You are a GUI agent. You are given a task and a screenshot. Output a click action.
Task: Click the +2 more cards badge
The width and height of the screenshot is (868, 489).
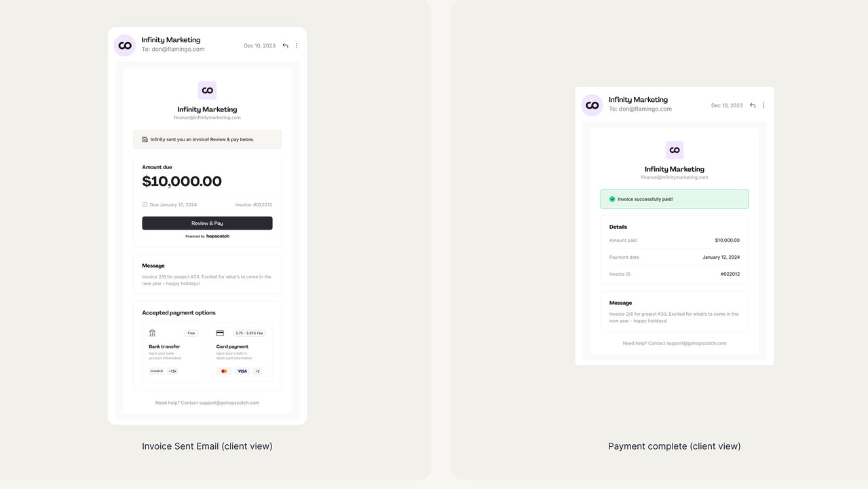click(257, 371)
